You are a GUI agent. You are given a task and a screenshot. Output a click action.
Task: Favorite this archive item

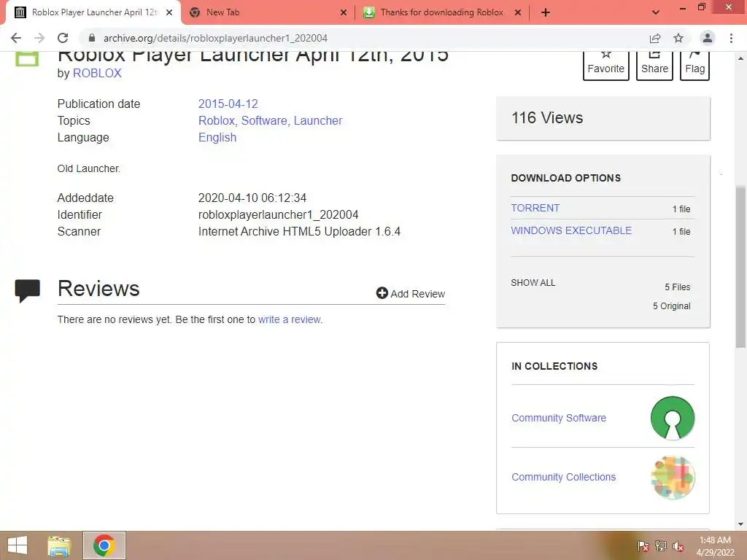[606, 66]
